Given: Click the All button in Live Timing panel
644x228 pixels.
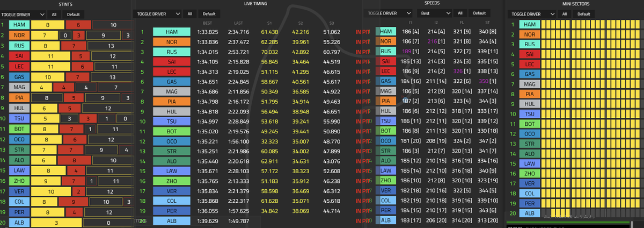Looking at the screenshot, I should (x=189, y=13).
